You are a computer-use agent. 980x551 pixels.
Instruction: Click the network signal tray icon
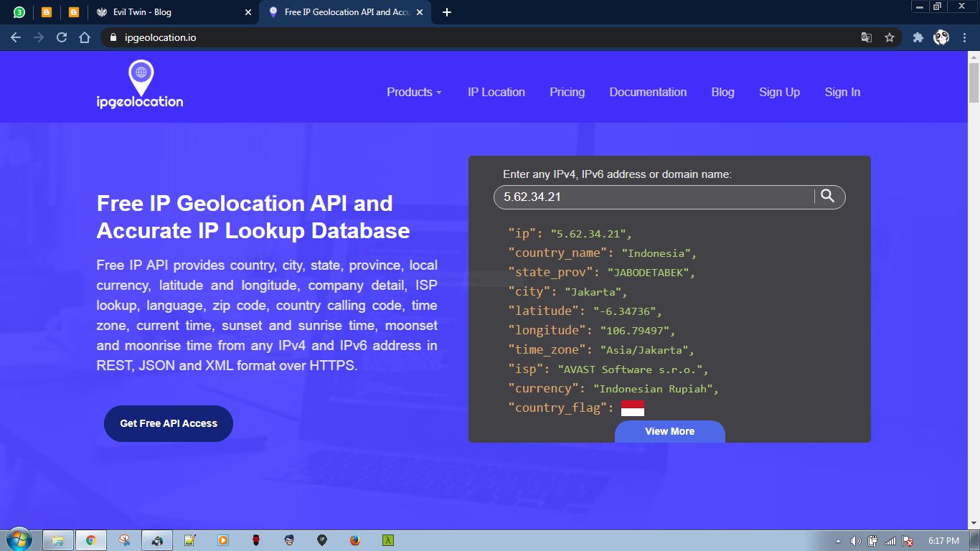click(x=890, y=541)
